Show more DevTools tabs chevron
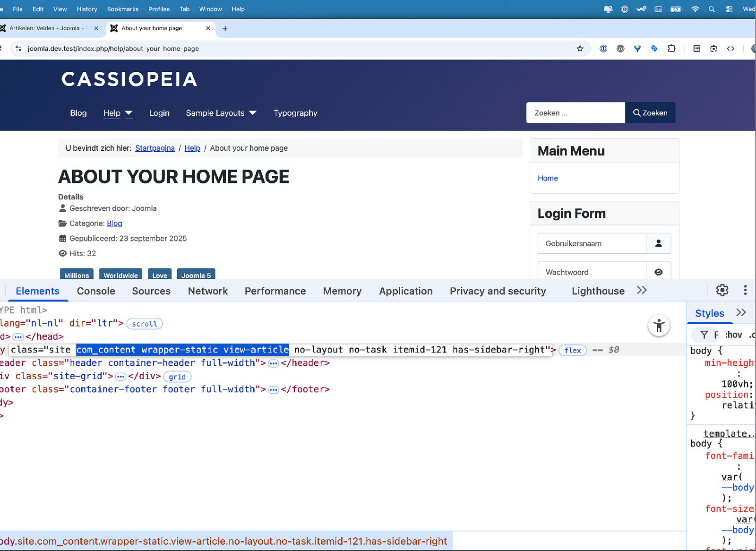 tap(641, 291)
